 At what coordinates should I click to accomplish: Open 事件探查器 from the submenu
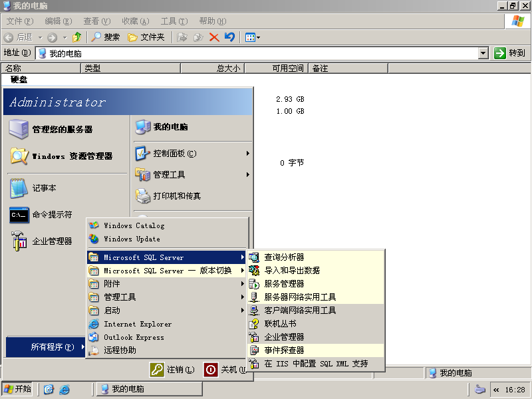pyautogui.click(x=316, y=350)
